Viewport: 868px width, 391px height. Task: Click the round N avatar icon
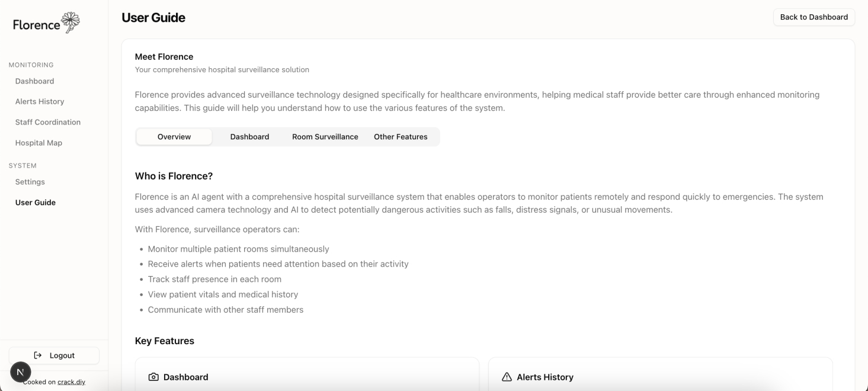point(20,372)
